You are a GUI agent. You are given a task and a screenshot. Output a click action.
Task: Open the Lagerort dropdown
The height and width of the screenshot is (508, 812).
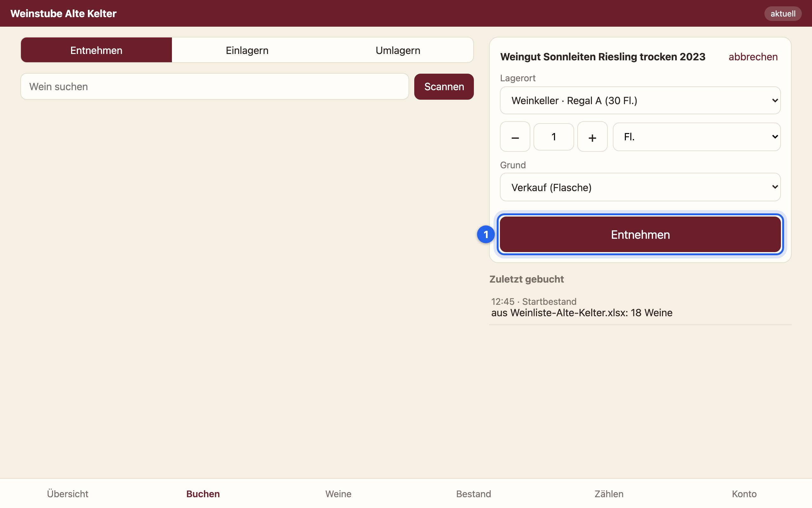point(640,100)
